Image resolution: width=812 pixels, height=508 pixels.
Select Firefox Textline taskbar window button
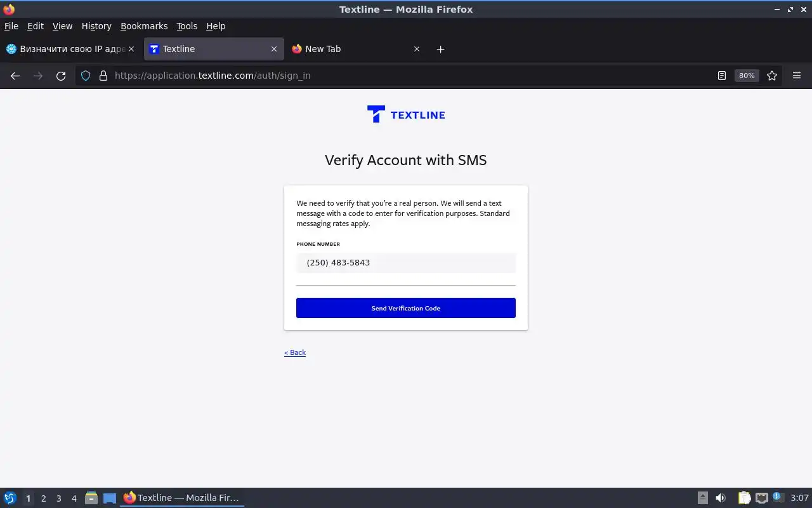coord(182,498)
